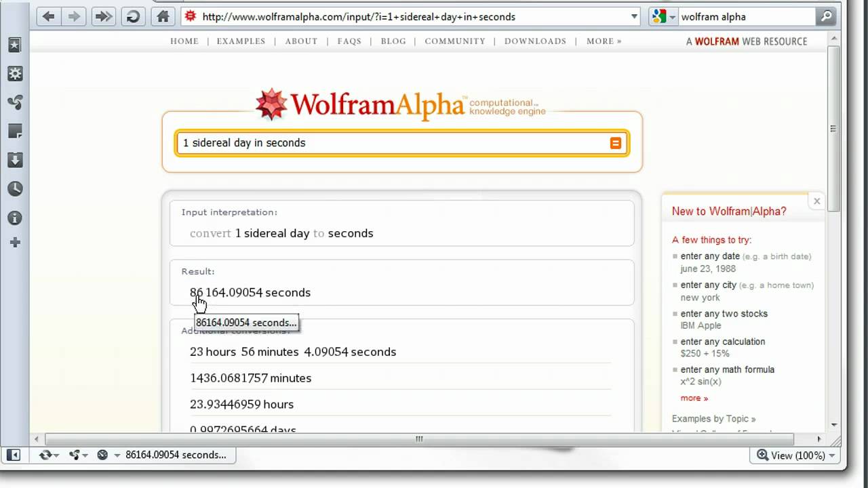The height and width of the screenshot is (488, 868).
Task: Open the History clock panel in sidebar
Action: (15, 189)
